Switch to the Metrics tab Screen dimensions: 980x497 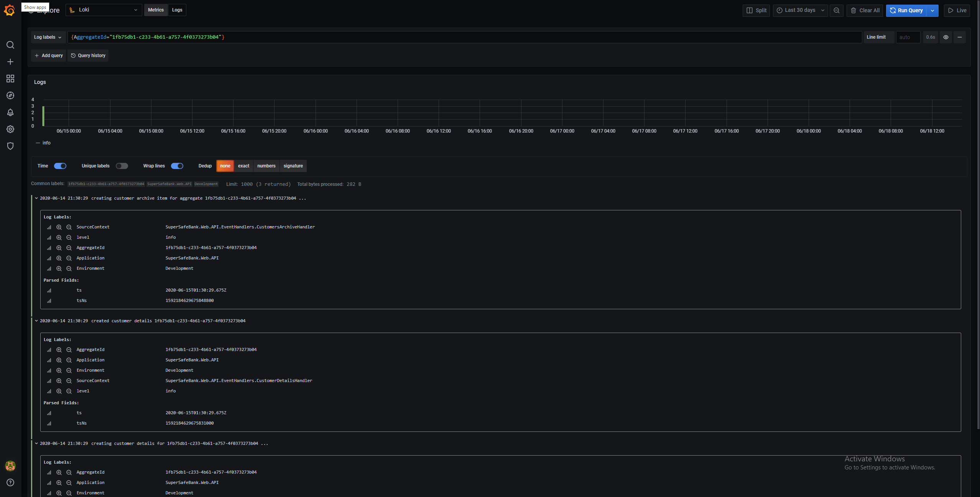tap(156, 10)
